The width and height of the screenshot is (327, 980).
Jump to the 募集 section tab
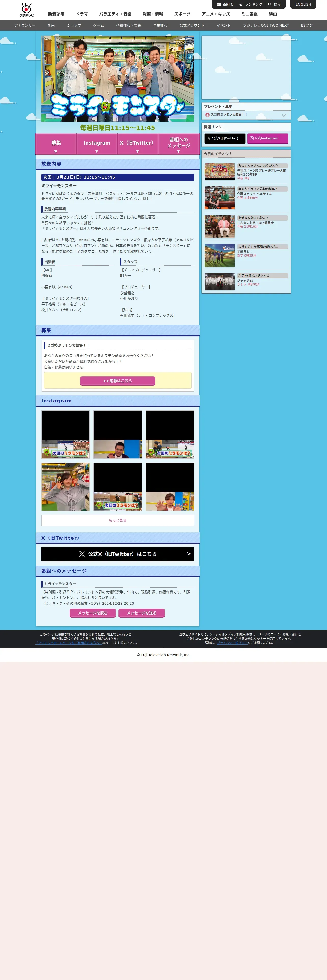[x=56, y=144]
